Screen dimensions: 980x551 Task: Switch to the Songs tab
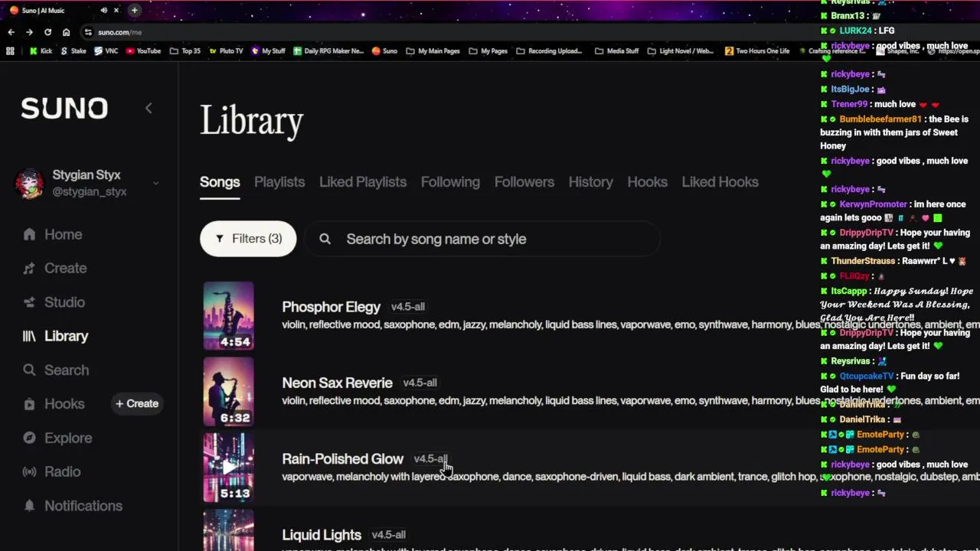tap(220, 182)
